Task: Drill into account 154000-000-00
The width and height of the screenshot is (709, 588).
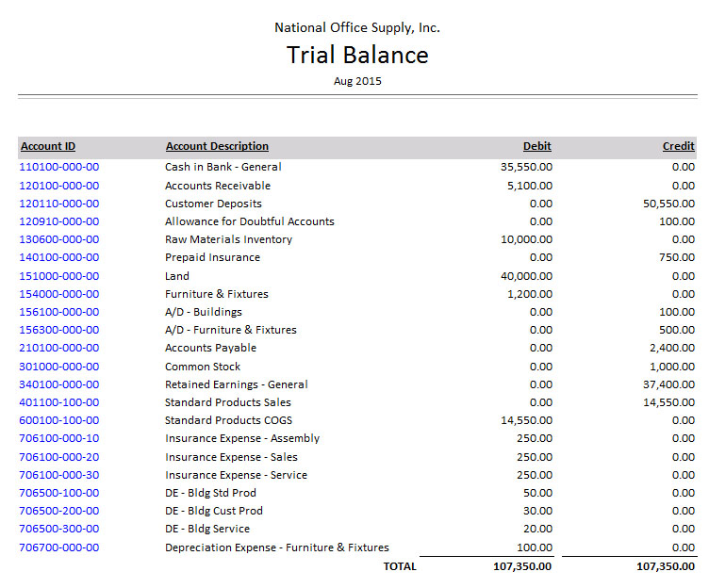Action: point(58,294)
